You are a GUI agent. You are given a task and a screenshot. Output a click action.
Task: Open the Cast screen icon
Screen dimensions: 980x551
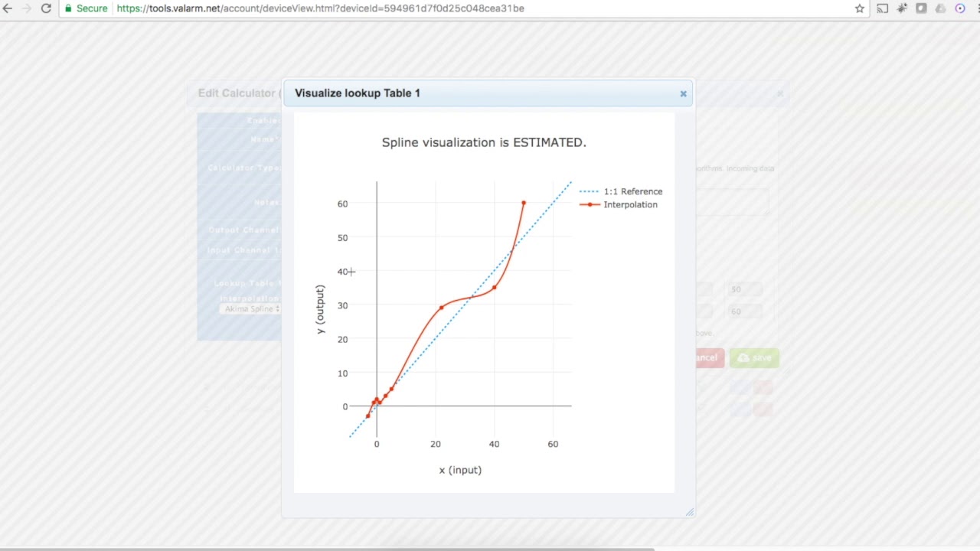882,8
